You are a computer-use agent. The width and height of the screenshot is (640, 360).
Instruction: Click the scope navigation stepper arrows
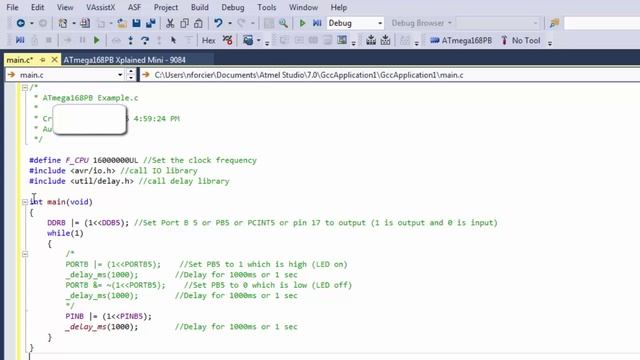tap(131, 75)
